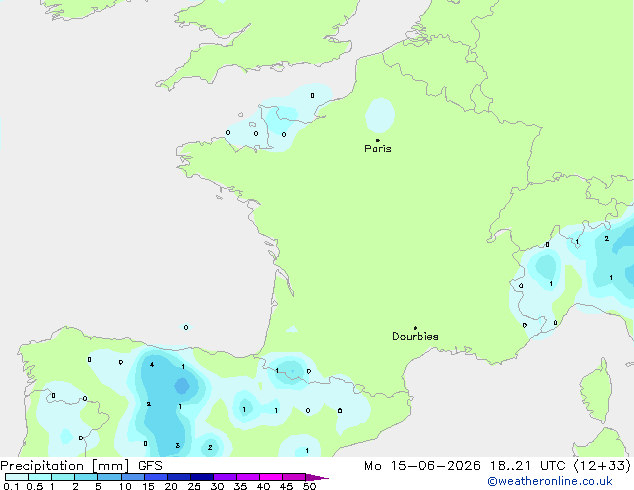Click the legend label '10'
This screenshot has height=490, width=634.
coord(125,486)
